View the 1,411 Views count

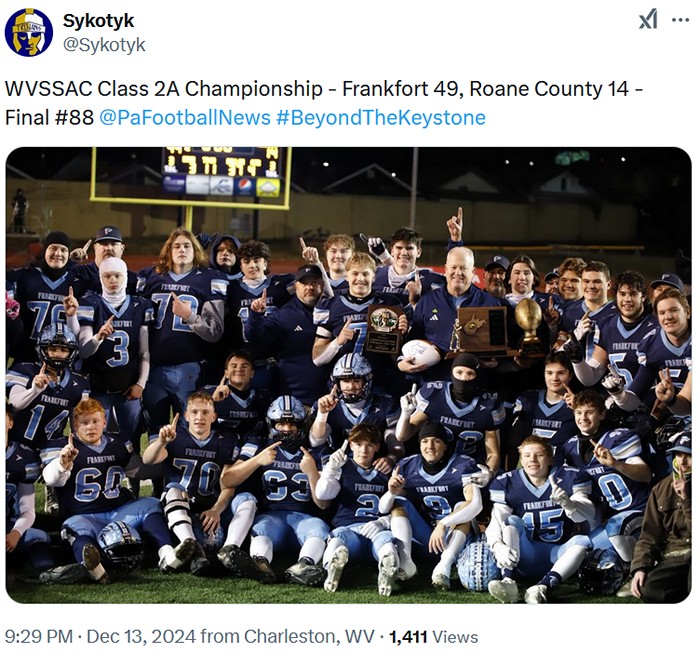point(433,636)
